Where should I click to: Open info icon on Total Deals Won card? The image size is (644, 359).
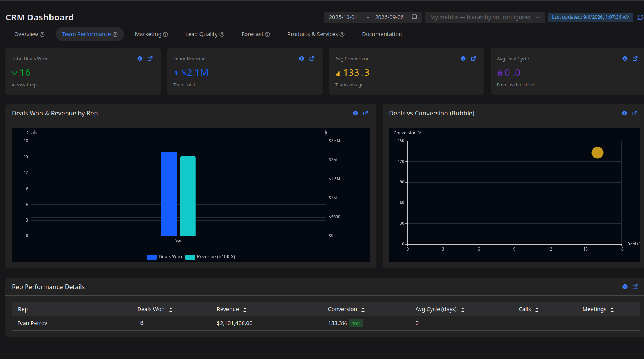140,59
